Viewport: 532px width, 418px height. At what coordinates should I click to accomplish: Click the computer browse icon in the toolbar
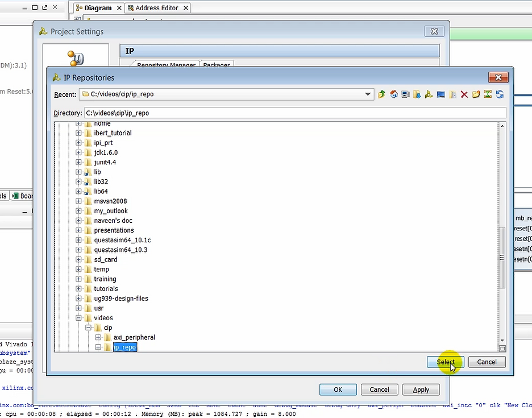[x=405, y=94]
